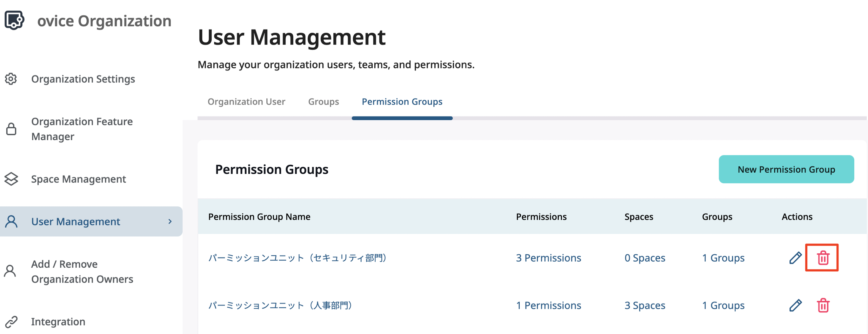This screenshot has height=334, width=868.
Task: Switch to the Groups tab
Action: [x=324, y=102]
